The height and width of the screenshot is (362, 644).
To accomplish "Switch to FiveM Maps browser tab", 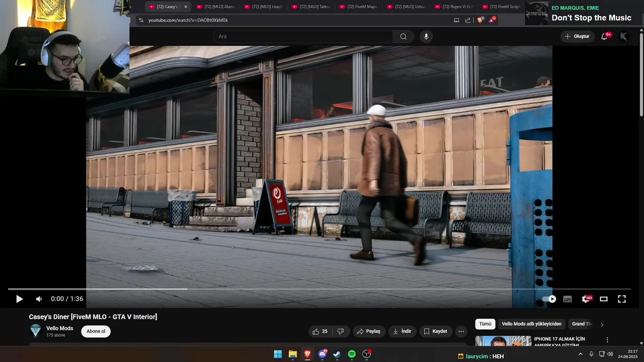I will click(359, 7).
